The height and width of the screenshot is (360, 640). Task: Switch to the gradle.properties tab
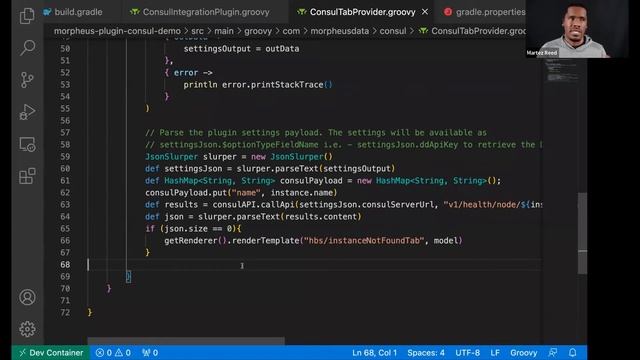click(491, 12)
